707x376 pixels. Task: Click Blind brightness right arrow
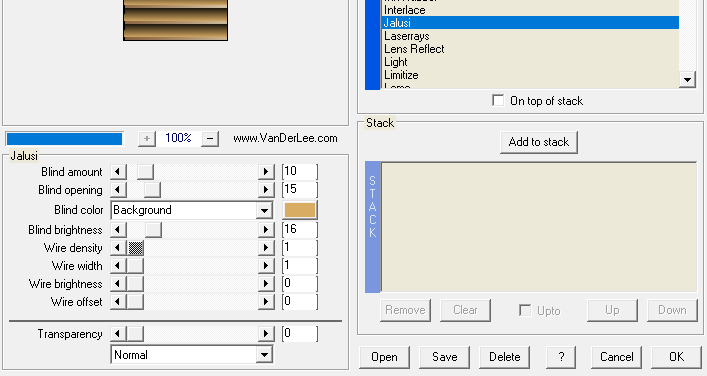click(266, 229)
